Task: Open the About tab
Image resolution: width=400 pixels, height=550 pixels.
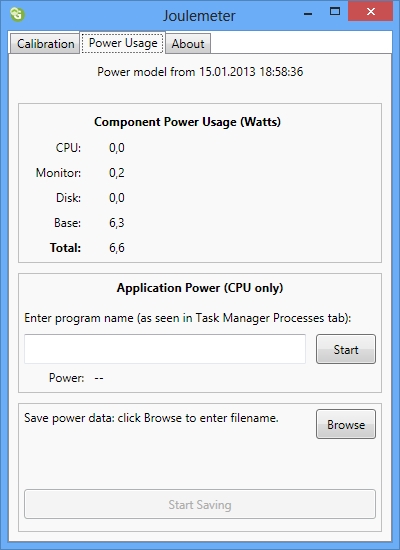Action: 188,44
